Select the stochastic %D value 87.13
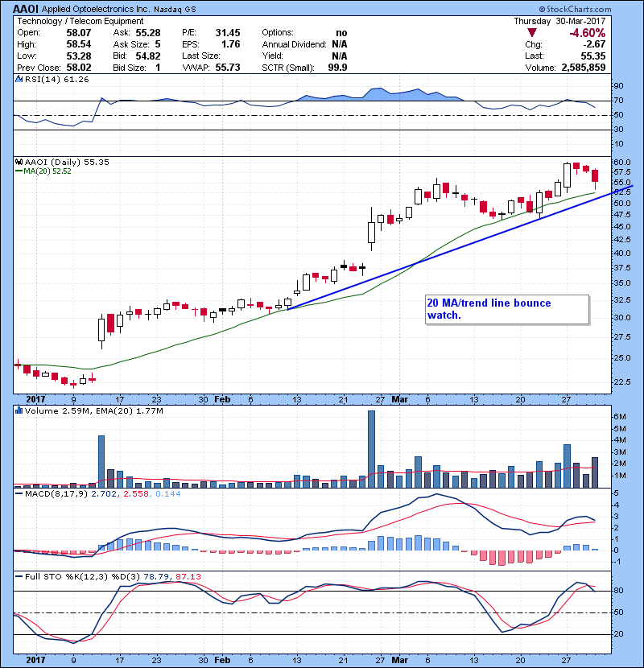Screen dimensions: 644x668 [188, 577]
